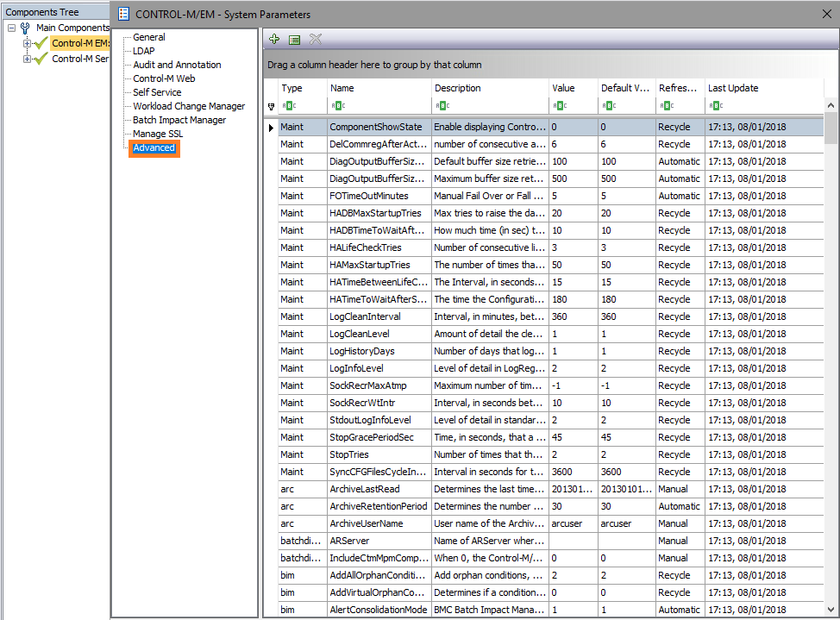Select the Control-M Web category
840x620 pixels.
point(164,78)
